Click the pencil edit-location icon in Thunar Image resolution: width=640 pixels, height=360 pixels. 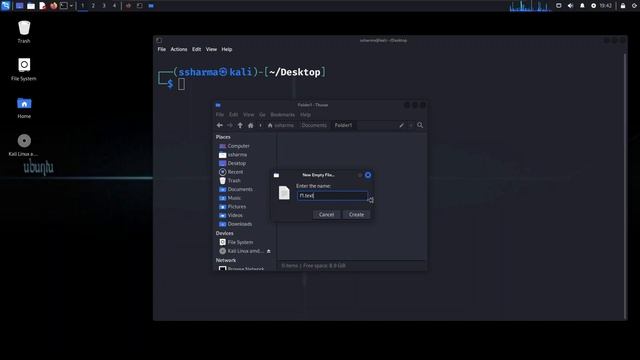(401, 125)
